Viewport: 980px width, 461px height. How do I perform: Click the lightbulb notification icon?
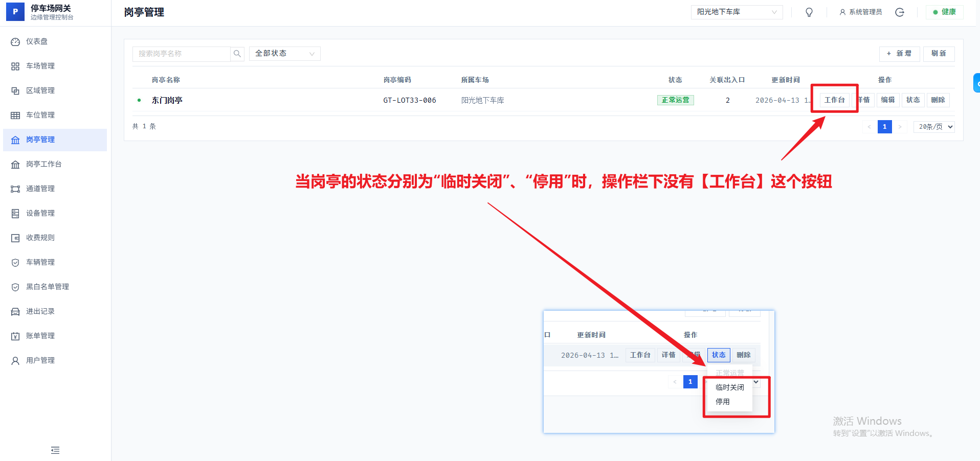[x=809, y=12]
